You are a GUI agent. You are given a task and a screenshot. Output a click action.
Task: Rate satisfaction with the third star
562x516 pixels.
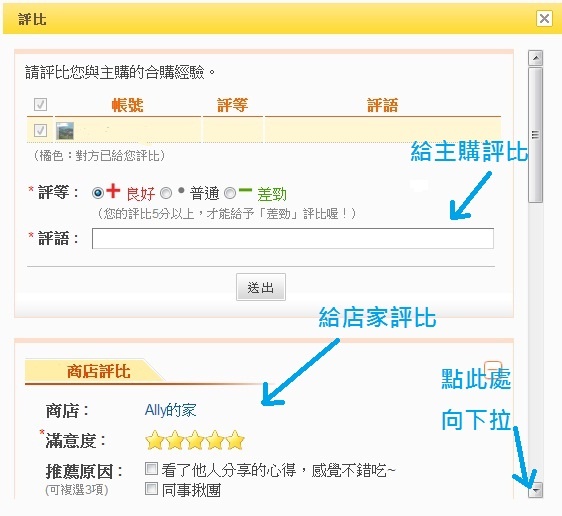tap(195, 440)
